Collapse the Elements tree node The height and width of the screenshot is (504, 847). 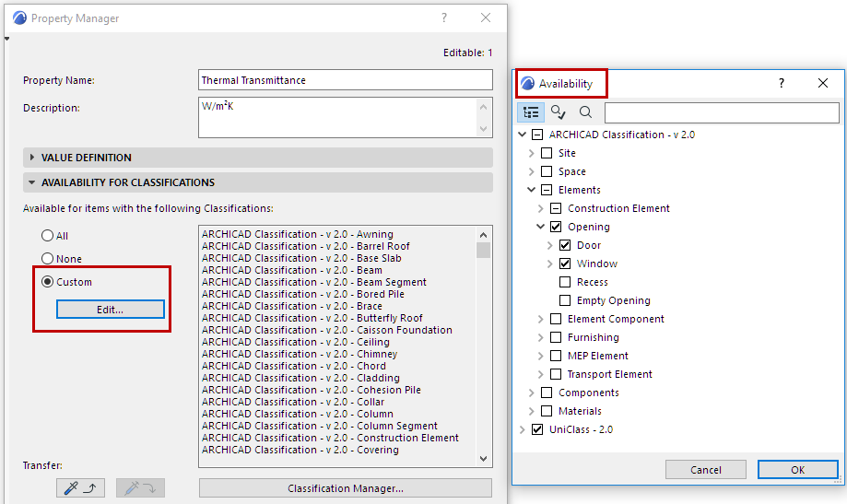coord(532,190)
